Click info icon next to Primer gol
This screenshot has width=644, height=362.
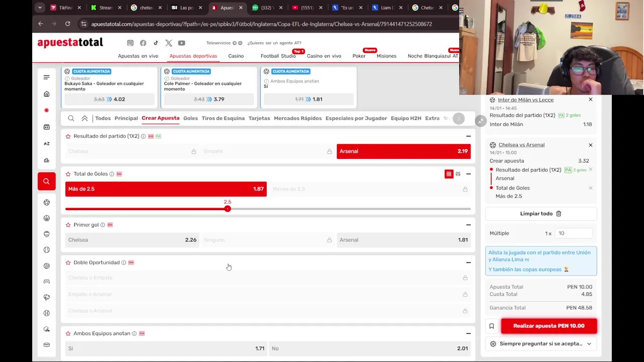point(103,225)
